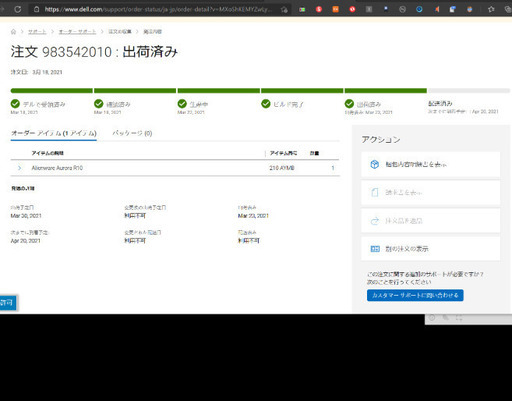This screenshot has width=512, height=401.
Task: Click the document icon in the second action card
Action: 375,192
